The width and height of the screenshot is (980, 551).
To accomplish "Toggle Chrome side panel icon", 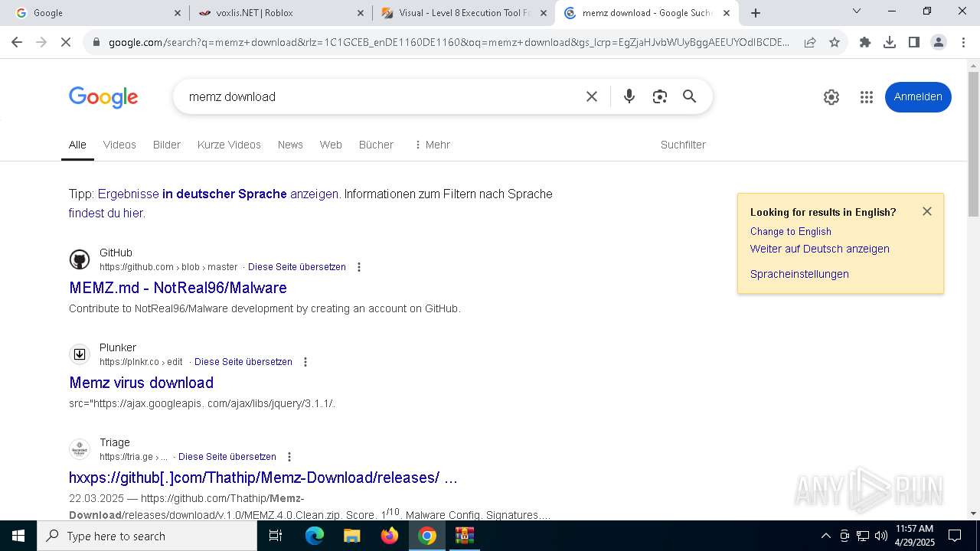I will (914, 43).
